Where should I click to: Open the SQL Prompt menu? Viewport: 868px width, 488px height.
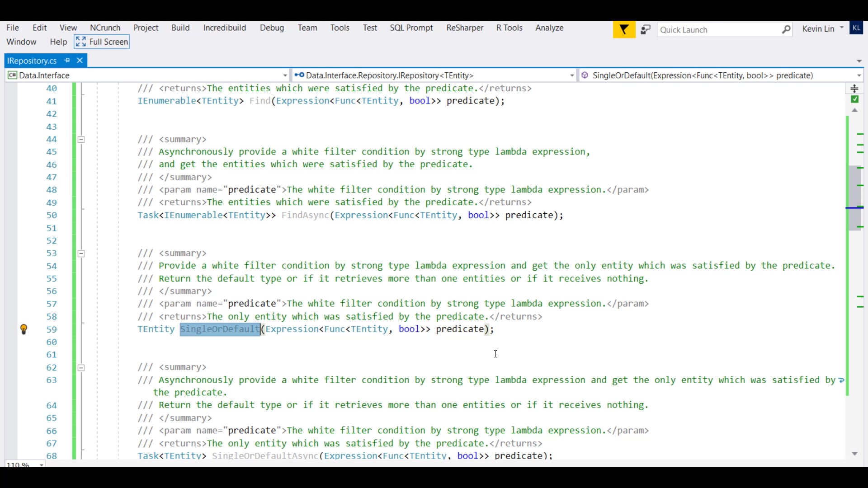[x=411, y=28]
